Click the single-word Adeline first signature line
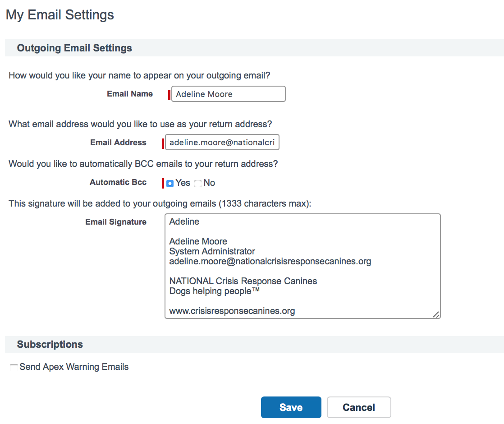Image resolution: width=504 pixels, height=424 pixels. coord(184,221)
